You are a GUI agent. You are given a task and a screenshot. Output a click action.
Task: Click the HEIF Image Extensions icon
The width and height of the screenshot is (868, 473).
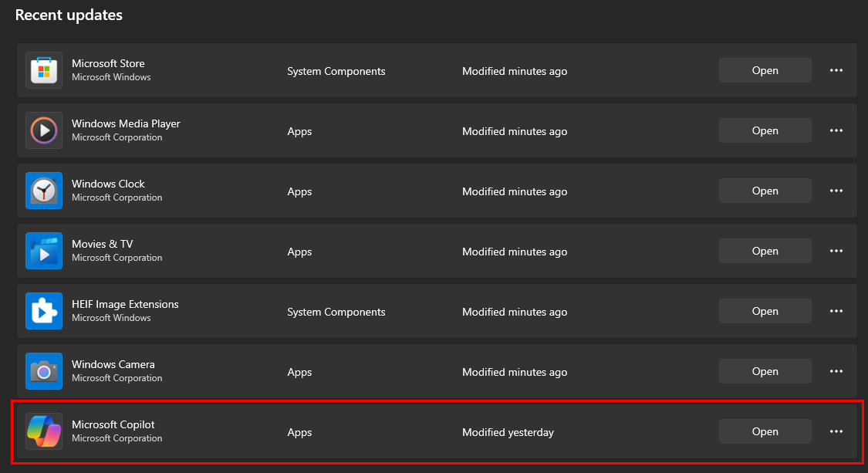44,311
